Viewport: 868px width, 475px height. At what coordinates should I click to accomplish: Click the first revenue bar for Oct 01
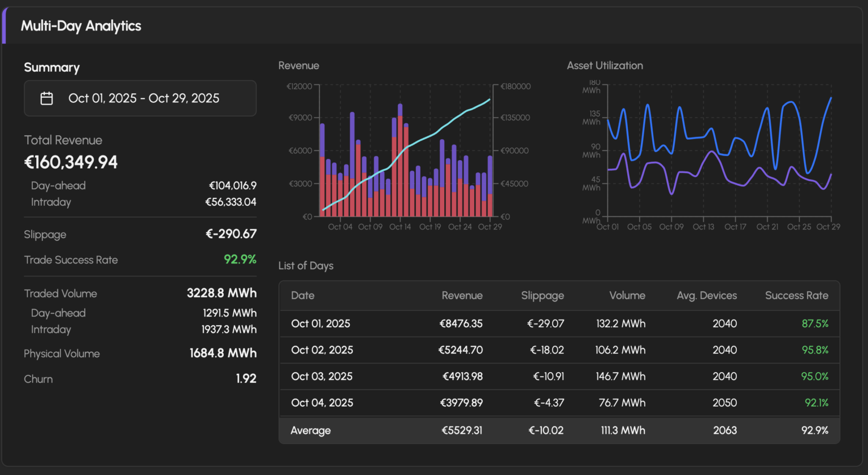(x=322, y=170)
